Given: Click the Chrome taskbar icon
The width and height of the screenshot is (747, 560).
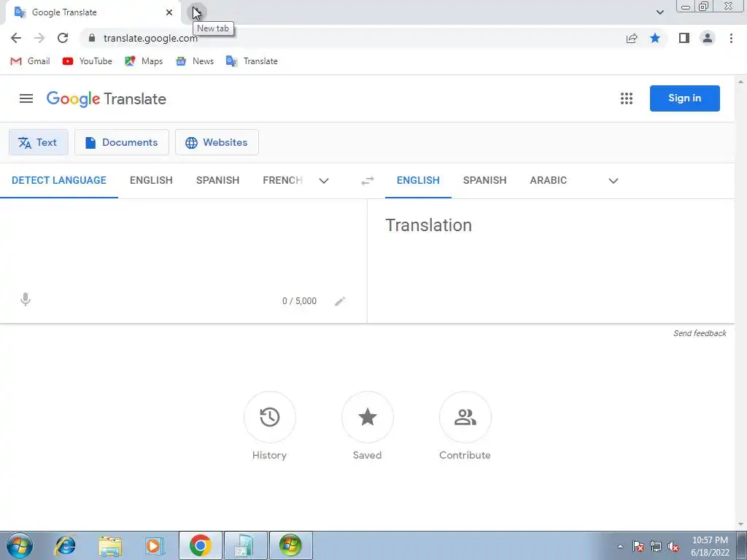Looking at the screenshot, I should point(200,545).
